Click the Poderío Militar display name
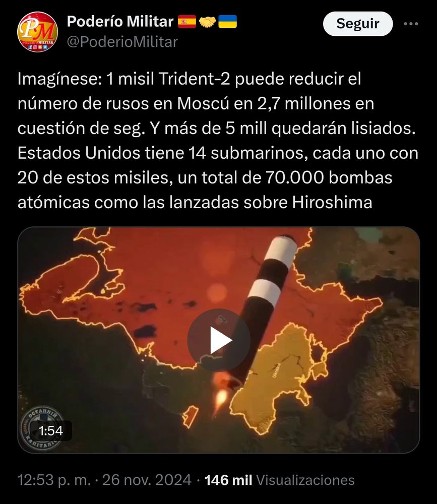 (x=120, y=22)
